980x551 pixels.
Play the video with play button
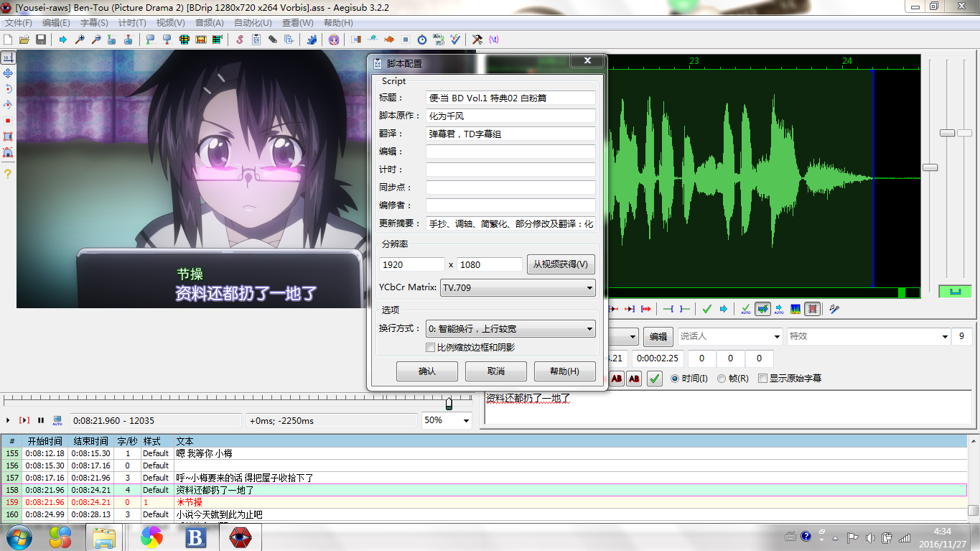tap(8, 420)
